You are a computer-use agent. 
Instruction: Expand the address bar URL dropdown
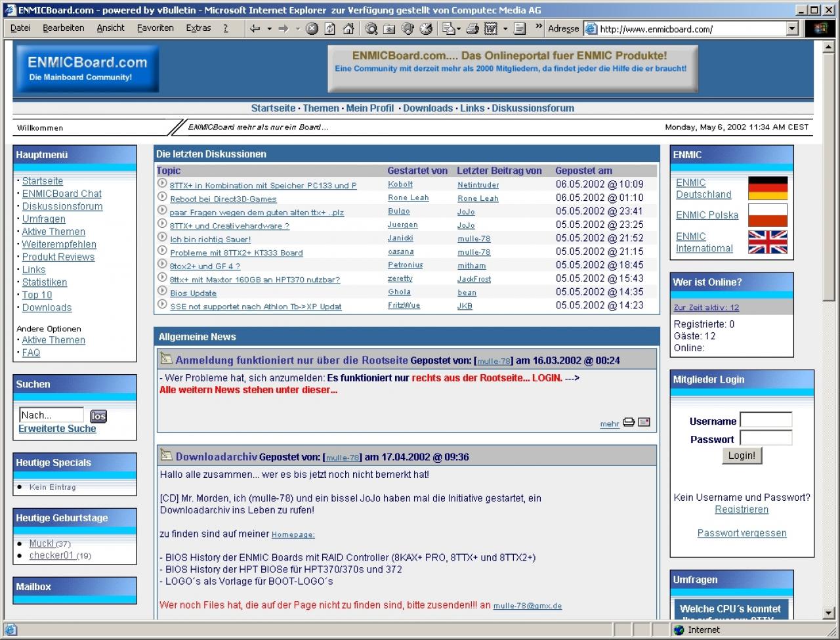792,28
